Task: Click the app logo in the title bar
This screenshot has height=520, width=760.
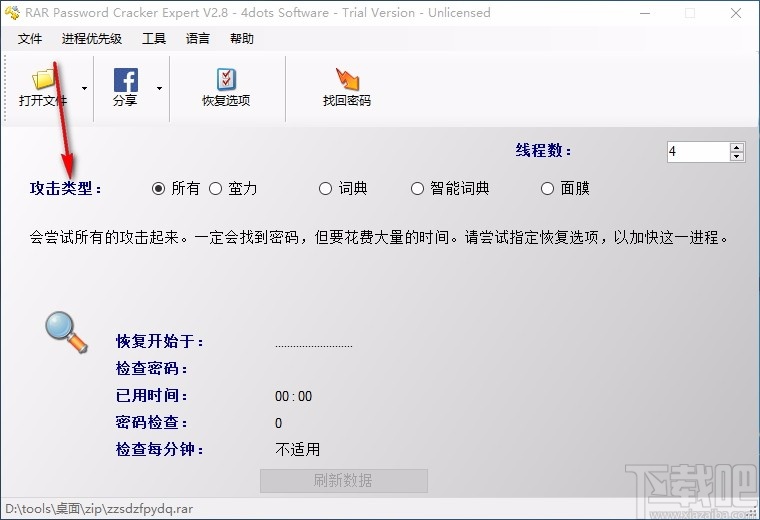Action: click(12, 13)
